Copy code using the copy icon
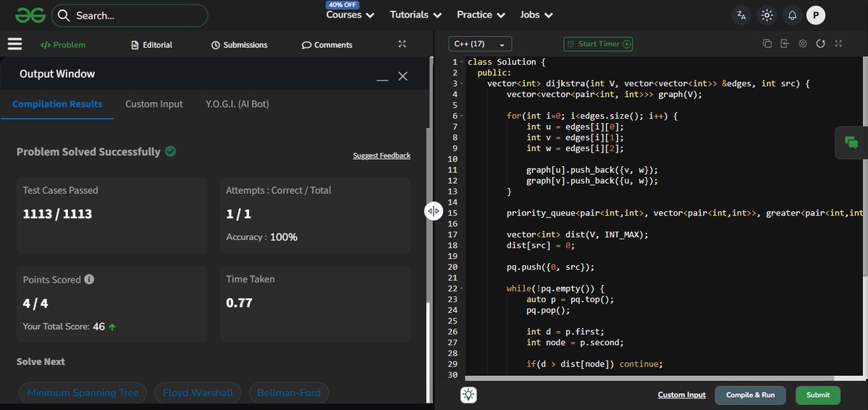This screenshot has width=868, height=410. [x=767, y=43]
